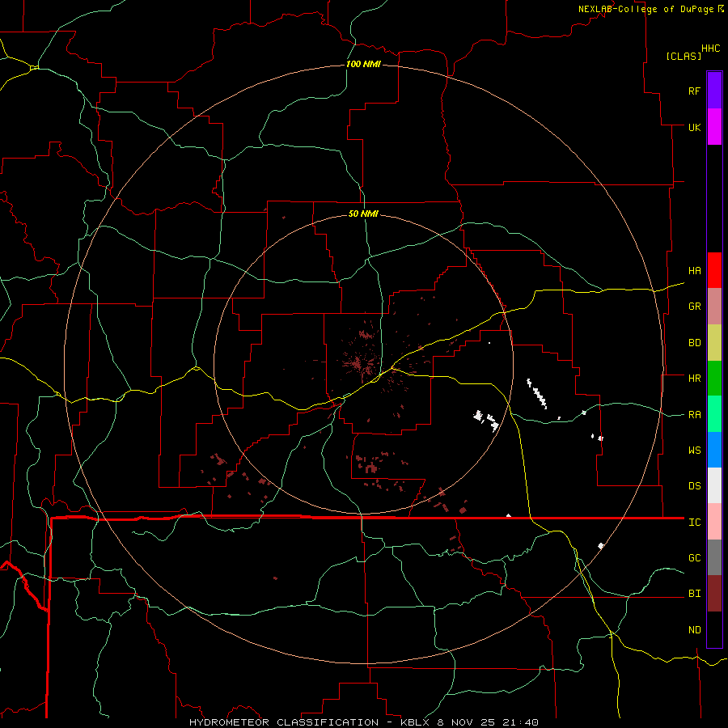
Task: Click the WS blue legend swatch
Action: point(714,450)
